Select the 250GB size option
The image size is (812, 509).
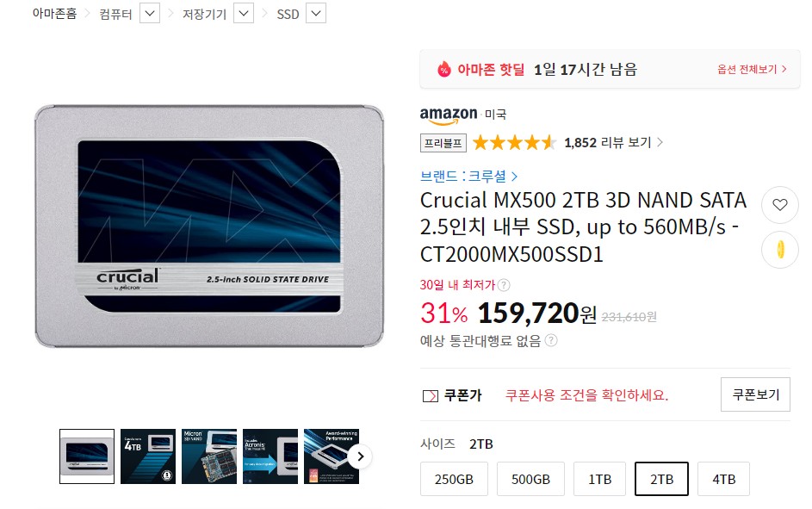point(454,479)
